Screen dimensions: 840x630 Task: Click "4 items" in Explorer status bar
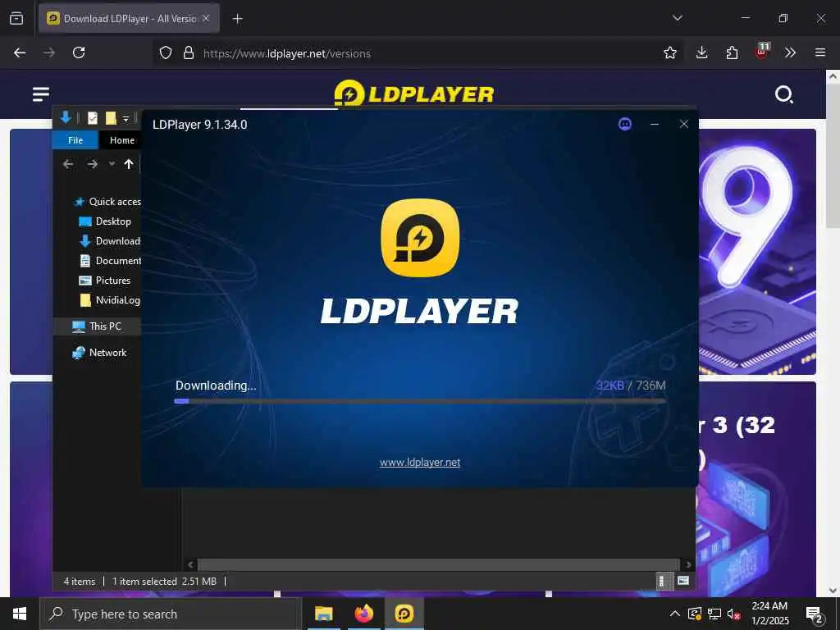point(80,582)
